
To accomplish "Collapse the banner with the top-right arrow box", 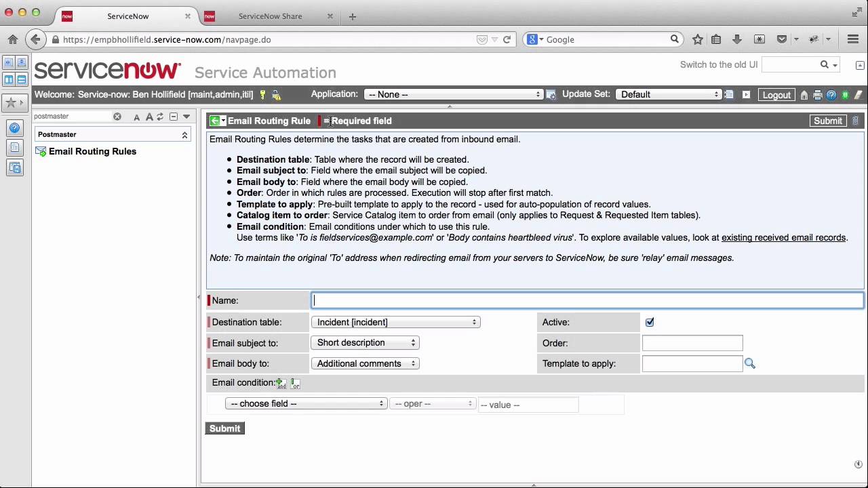I will click(860, 65).
